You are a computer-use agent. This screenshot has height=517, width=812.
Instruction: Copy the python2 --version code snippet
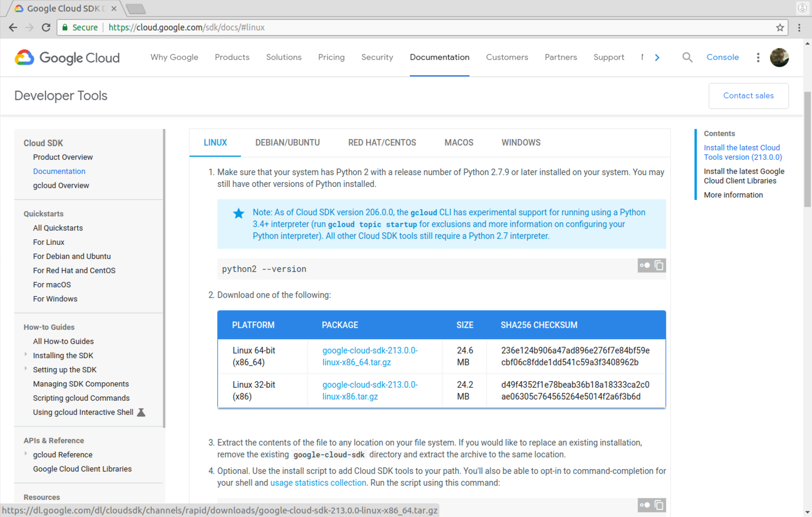coord(659,266)
